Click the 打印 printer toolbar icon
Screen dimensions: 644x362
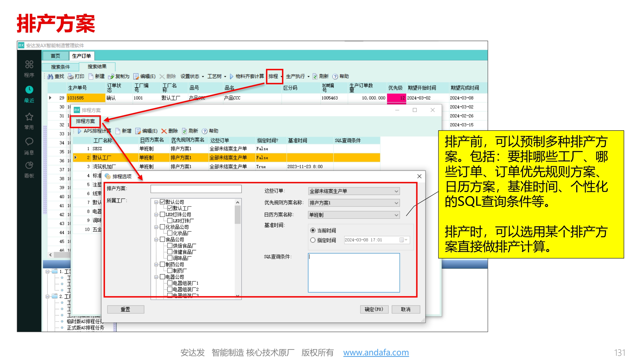click(71, 76)
